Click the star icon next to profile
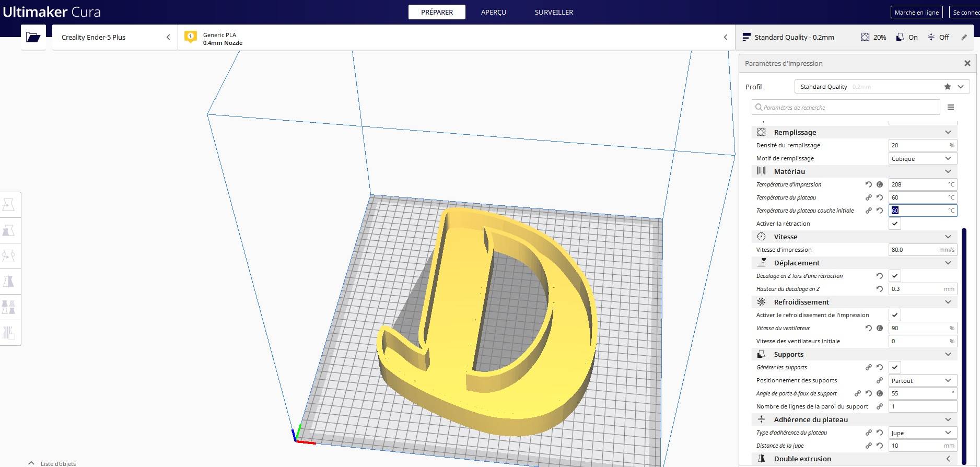The width and height of the screenshot is (980, 467). point(948,87)
